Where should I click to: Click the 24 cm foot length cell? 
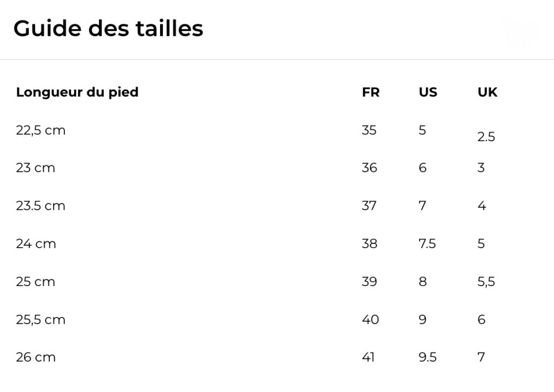[36, 244]
